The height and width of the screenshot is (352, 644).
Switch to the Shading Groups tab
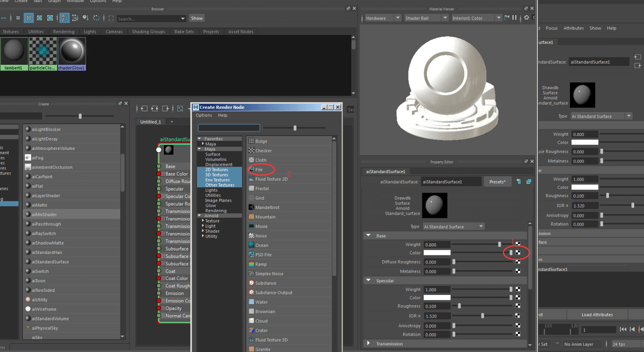pos(148,31)
